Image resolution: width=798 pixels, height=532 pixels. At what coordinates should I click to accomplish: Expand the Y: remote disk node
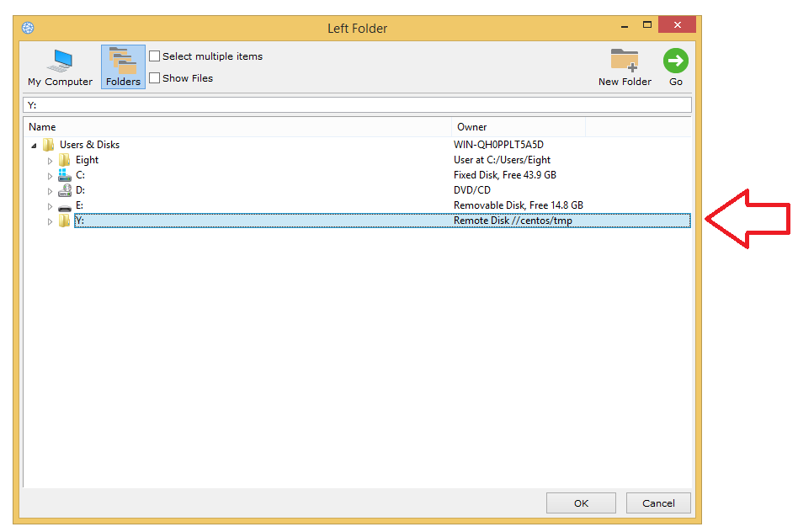[51, 221]
